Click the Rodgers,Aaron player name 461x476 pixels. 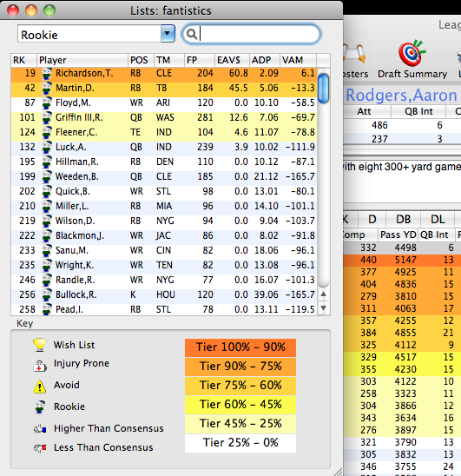pos(401,95)
